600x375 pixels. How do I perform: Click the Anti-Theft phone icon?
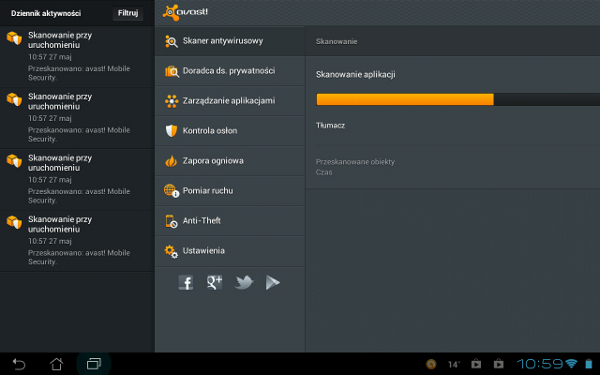pyautogui.click(x=171, y=221)
